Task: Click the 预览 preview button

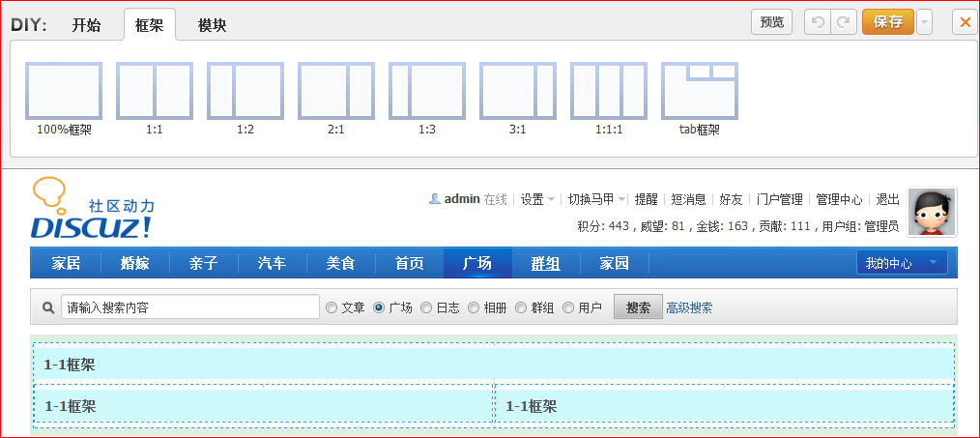Action: click(772, 22)
